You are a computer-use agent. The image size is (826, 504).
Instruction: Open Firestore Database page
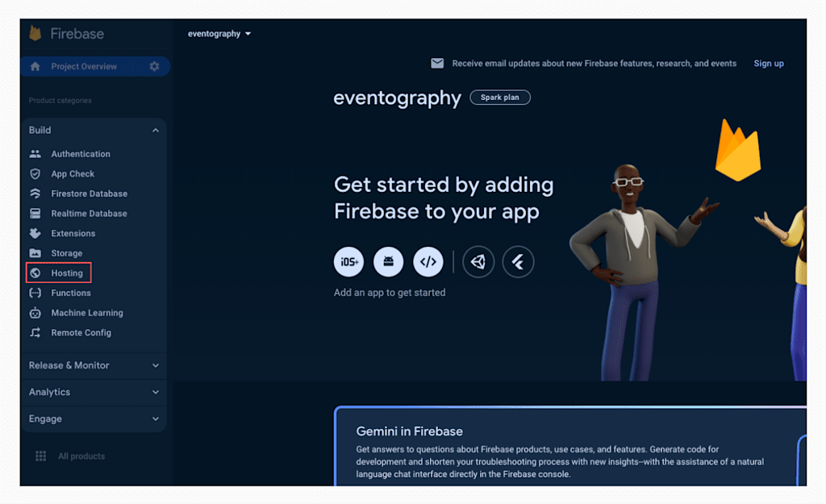89,194
